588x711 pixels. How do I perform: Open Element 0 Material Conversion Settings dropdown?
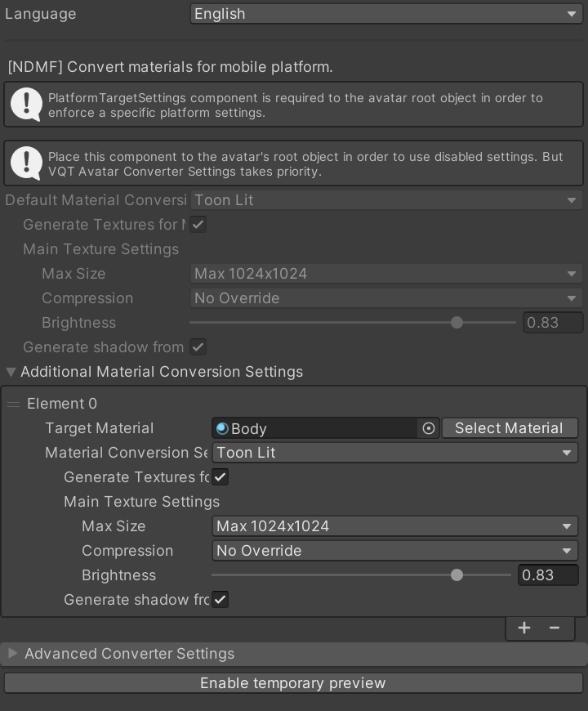pos(395,453)
